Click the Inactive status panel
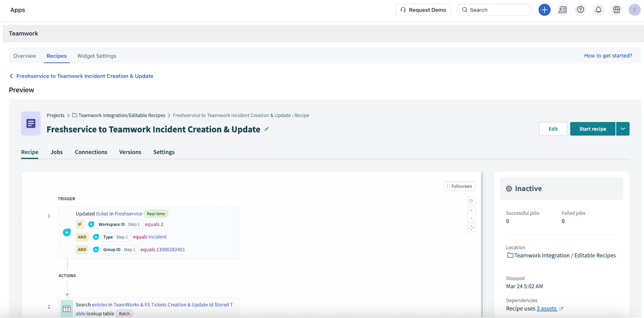 [x=561, y=189]
